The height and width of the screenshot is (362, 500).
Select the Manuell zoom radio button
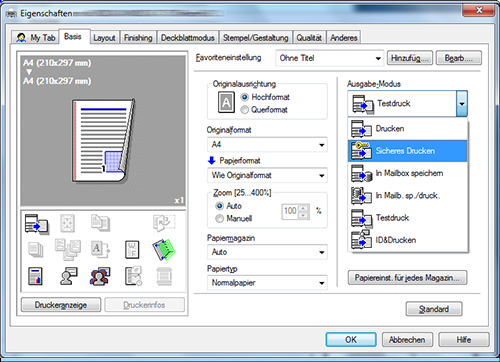click(x=219, y=219)
